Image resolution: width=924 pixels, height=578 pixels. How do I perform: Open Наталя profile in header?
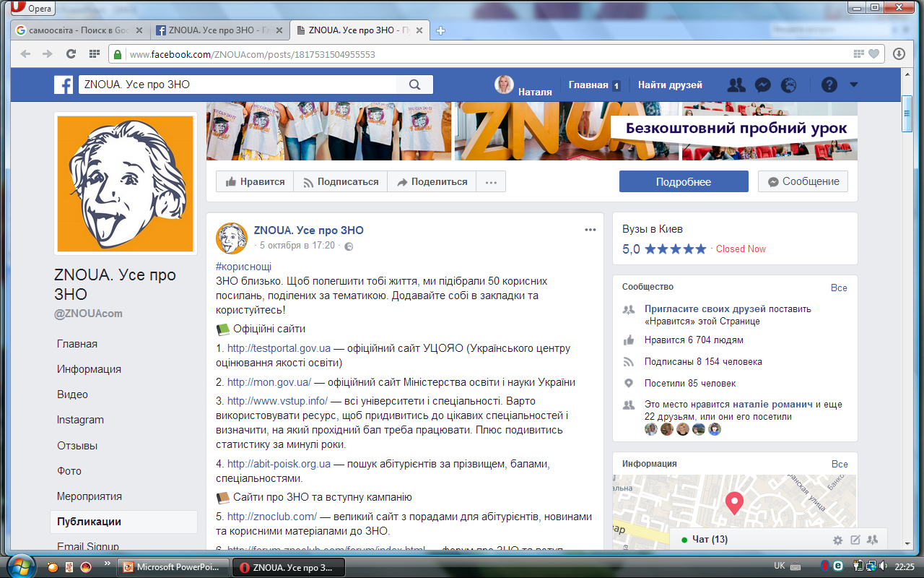pyautogui.click(x=523, y=85)
